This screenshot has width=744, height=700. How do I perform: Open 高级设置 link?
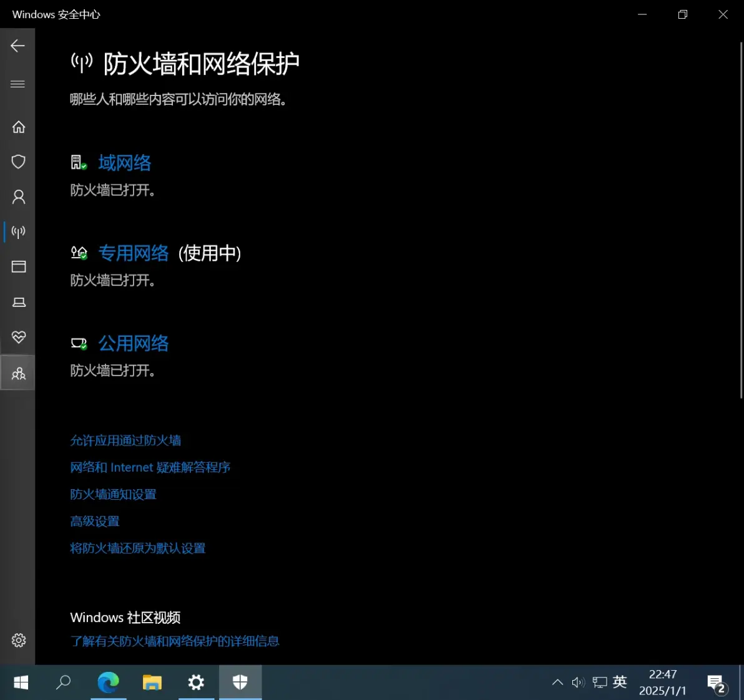(95, 522)
